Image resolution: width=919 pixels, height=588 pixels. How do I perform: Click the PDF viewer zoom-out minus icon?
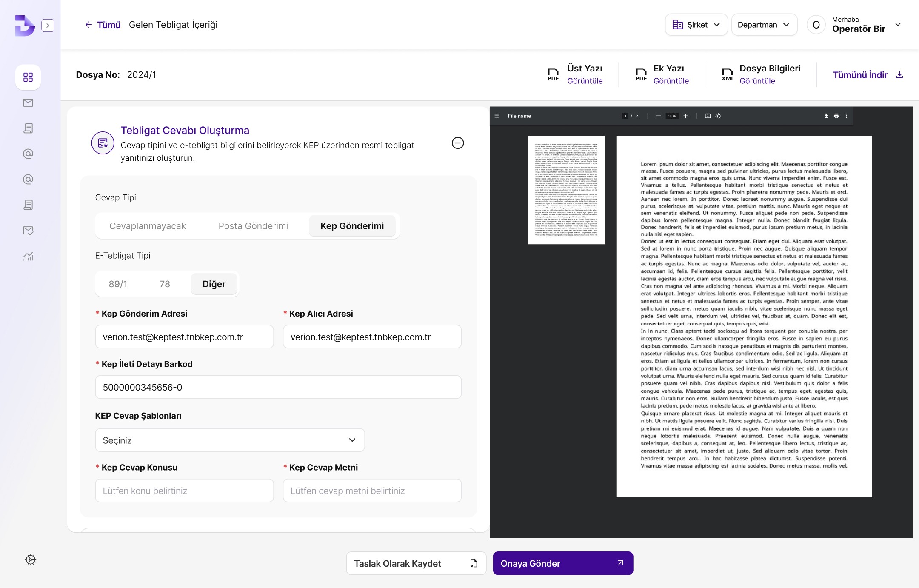point(658,116)
